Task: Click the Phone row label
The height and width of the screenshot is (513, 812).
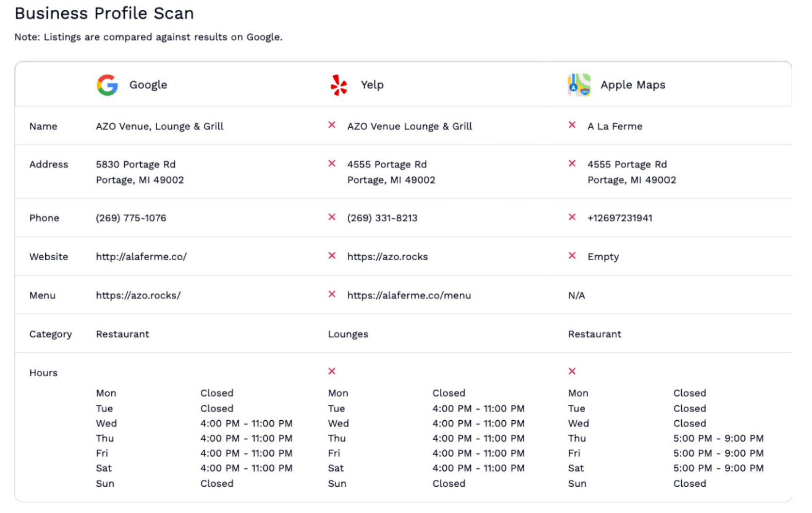Action: pos(44,218)
